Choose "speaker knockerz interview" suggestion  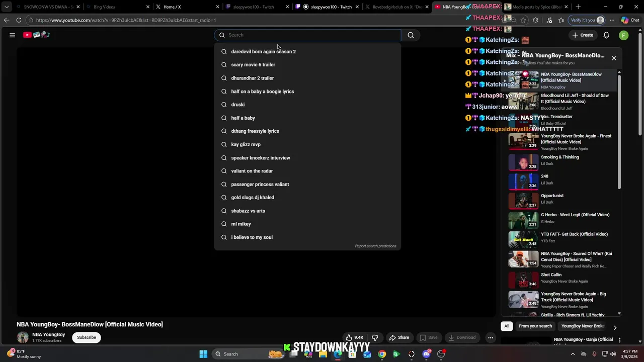tap(307, 158)
